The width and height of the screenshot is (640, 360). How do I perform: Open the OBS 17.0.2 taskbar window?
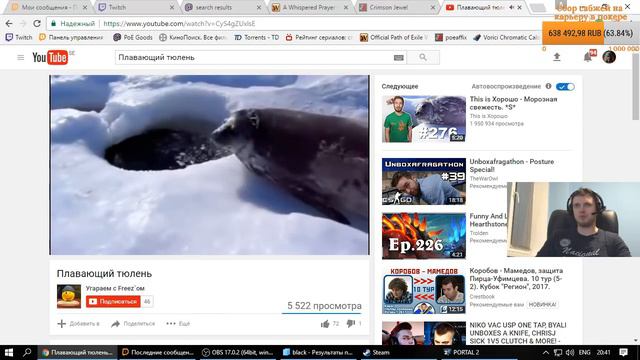[238, 353]
